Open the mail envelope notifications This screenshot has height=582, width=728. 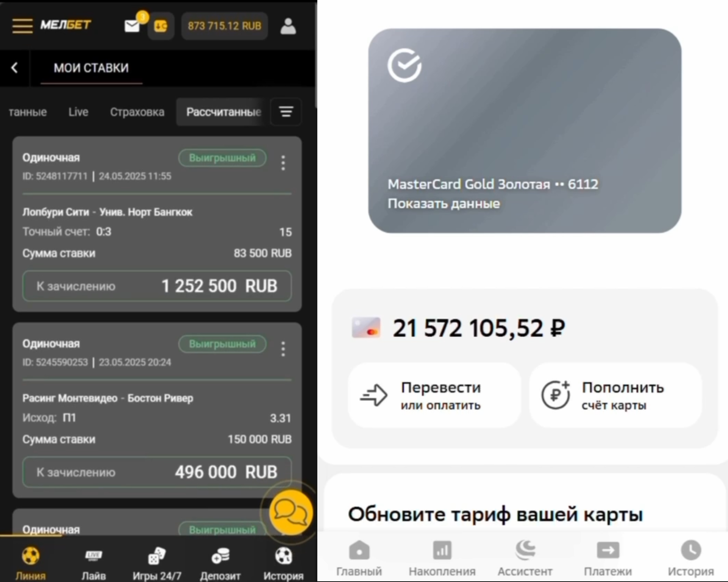click(132, 26)
